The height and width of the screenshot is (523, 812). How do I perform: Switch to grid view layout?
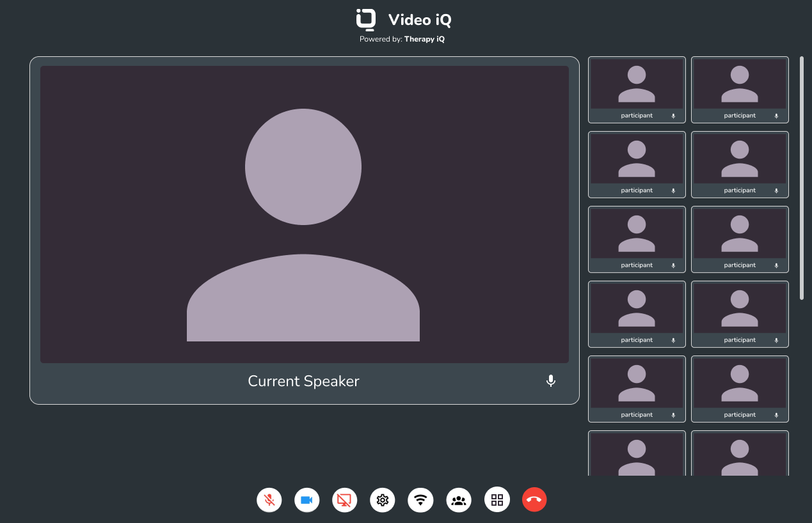[497, 499]
